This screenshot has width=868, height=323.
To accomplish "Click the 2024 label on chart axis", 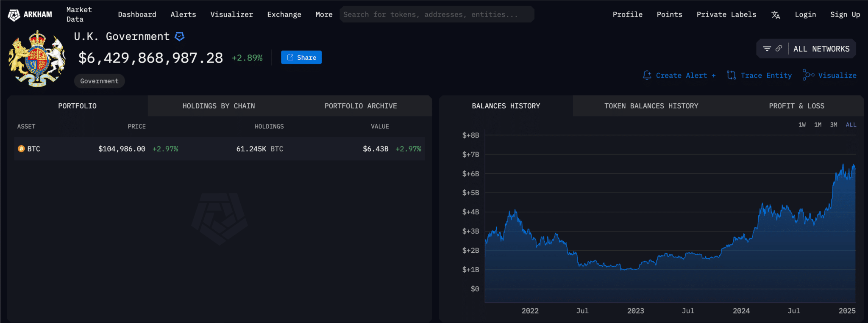I will [741, 311].
